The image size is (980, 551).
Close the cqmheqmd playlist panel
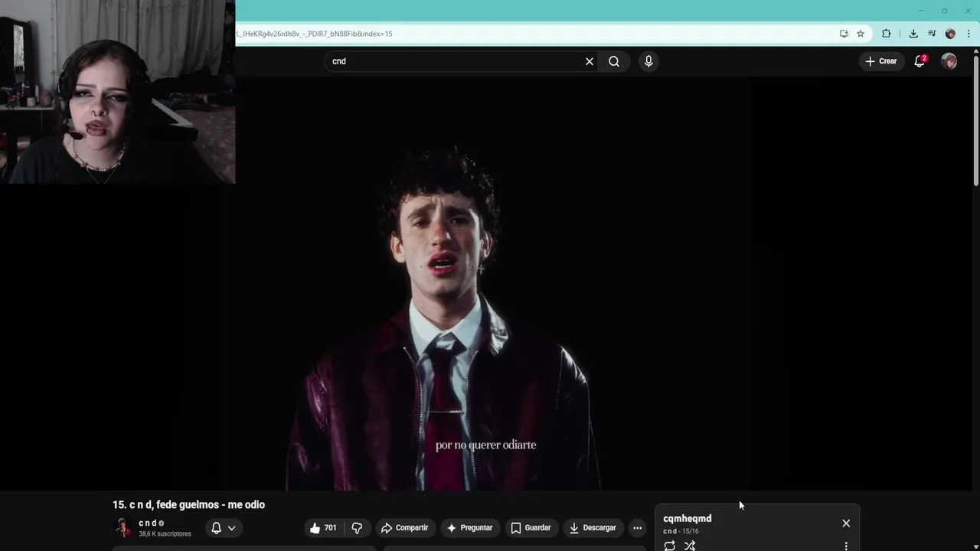tap(846, 523)
